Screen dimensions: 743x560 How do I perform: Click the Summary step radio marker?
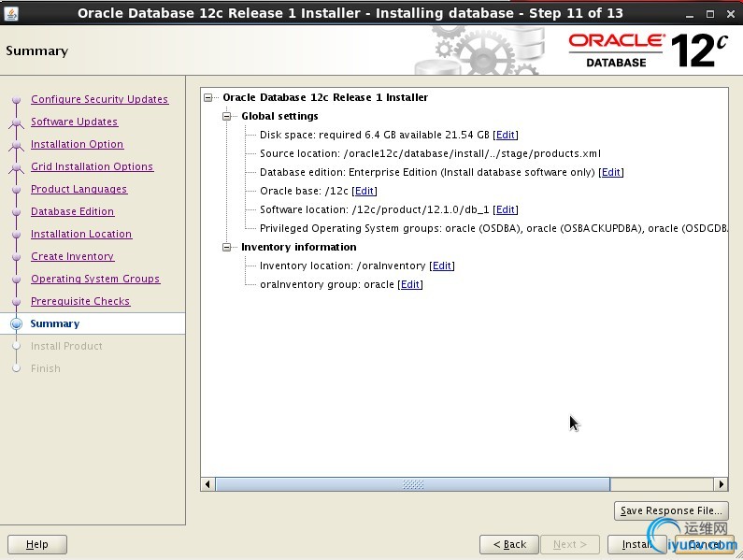tap(16, 323)
